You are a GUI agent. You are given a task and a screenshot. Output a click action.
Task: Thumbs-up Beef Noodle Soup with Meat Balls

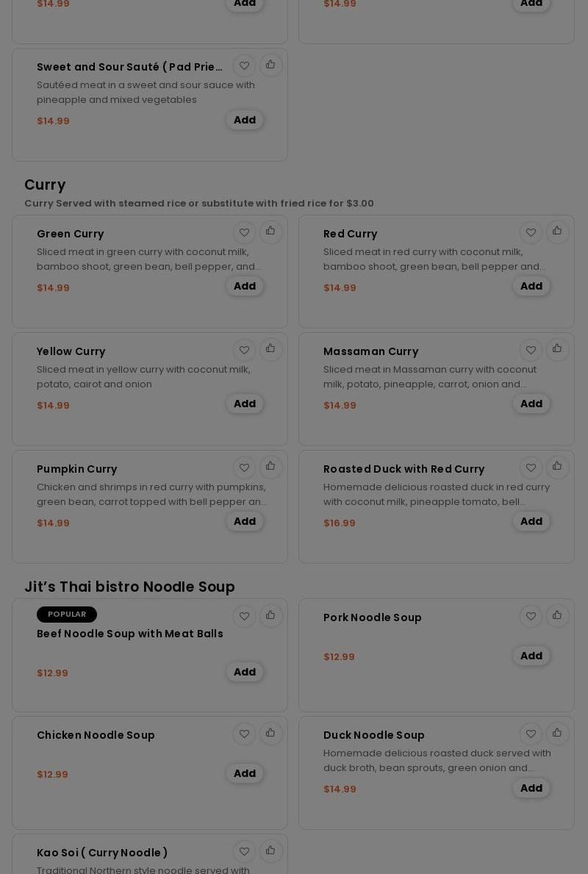270,616
